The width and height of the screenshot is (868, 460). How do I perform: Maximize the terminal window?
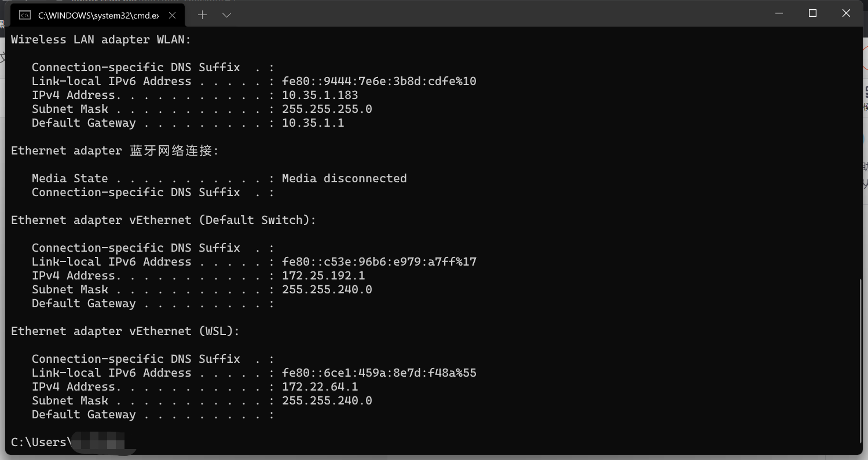click(812, 13)
